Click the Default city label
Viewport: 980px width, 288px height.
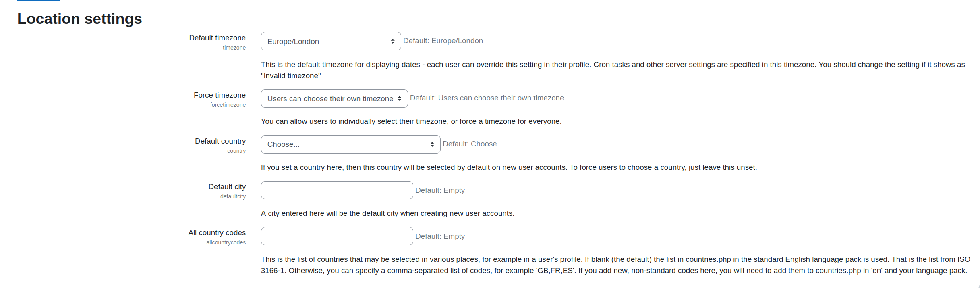227,187
